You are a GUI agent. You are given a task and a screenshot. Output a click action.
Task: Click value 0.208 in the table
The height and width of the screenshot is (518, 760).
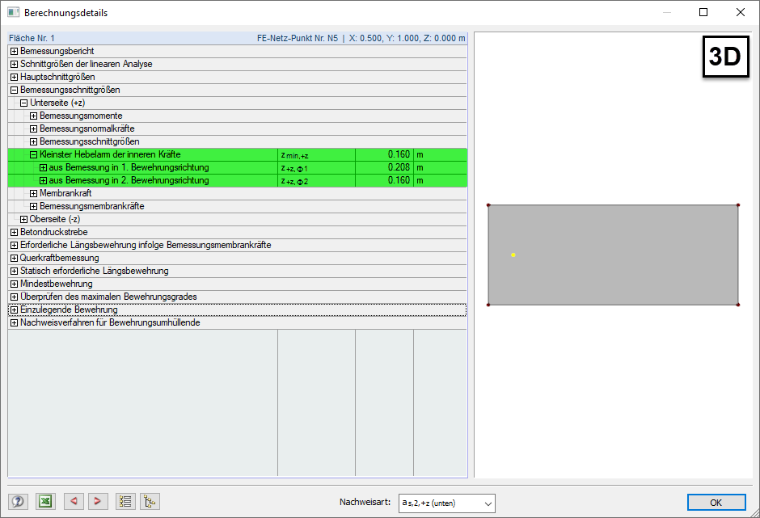click(398, 167)
